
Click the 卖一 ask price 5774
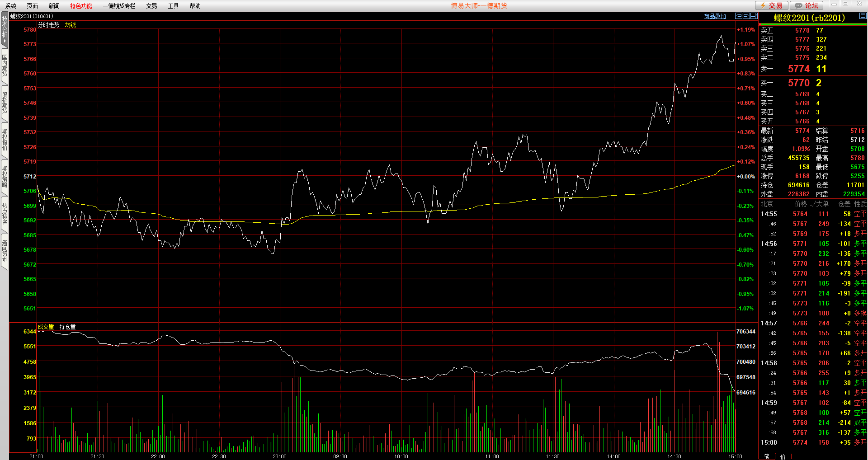point(799,69)
